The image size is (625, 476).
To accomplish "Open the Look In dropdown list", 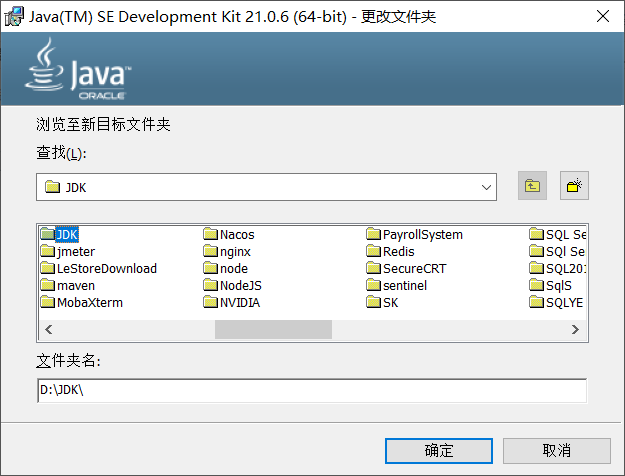I will (486, 187).
